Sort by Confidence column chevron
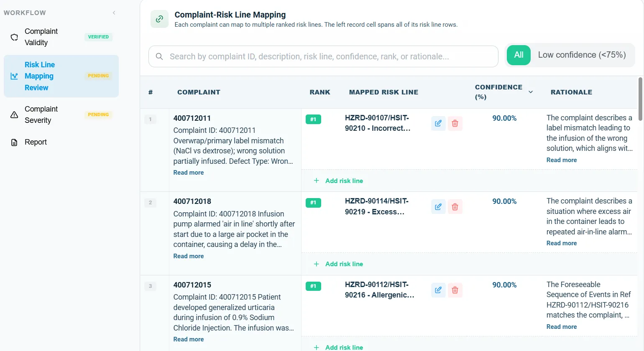This screenshot has height=351, width=644. tap(531, 92)
